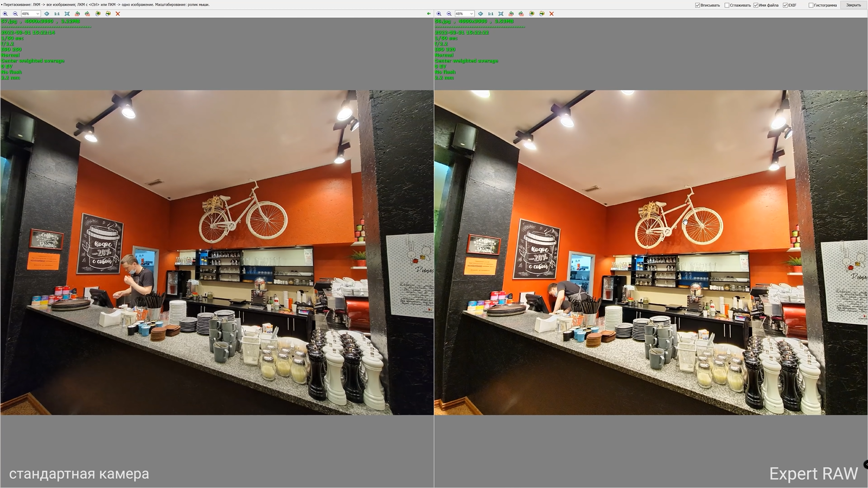The height and width of the screenshot is (488, 868).
Task: Center the left image using the crosshair icon
Action: point(47,14)
